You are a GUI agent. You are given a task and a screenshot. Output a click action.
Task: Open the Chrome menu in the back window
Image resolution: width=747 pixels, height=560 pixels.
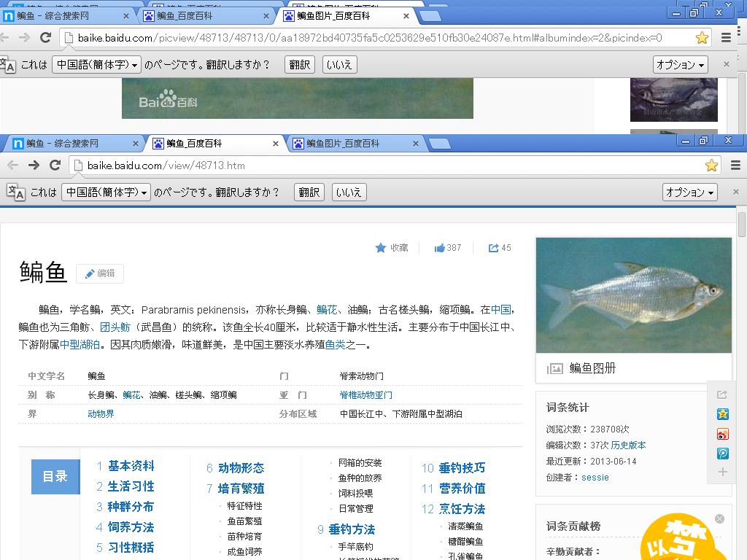point(726,38)
